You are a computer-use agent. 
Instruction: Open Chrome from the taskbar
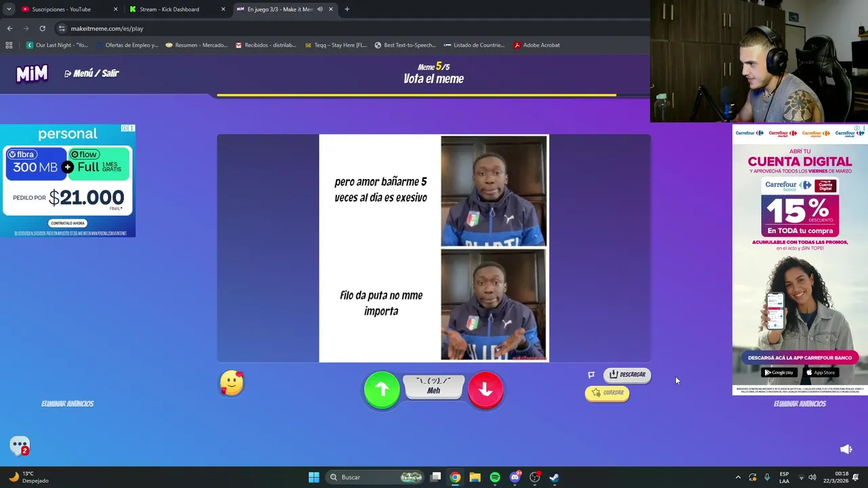pyautogui.click(x=455, y=477)
